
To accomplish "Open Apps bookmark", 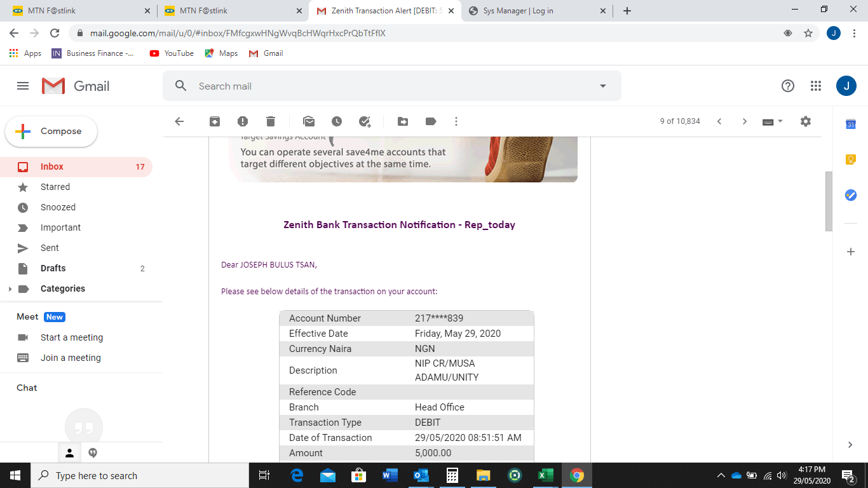I will pos(25,53).
